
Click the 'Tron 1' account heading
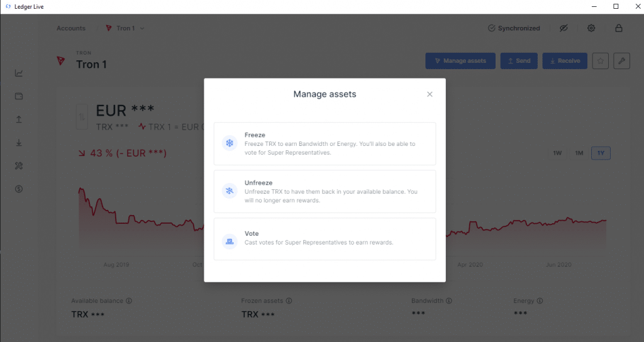click(x=91, y=65)
